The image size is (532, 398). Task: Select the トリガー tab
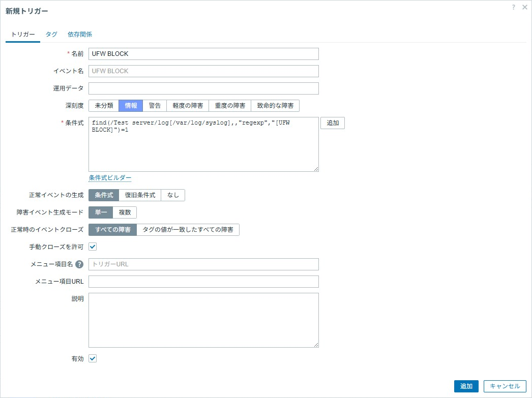23,35
